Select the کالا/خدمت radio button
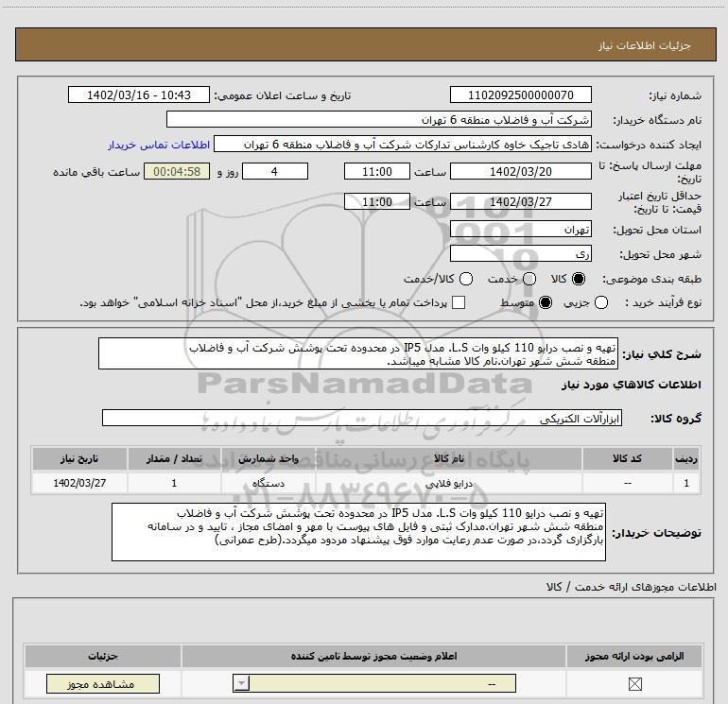Image resolution: width=728 pixels, height=704 pixels. [x=466, y=279]
